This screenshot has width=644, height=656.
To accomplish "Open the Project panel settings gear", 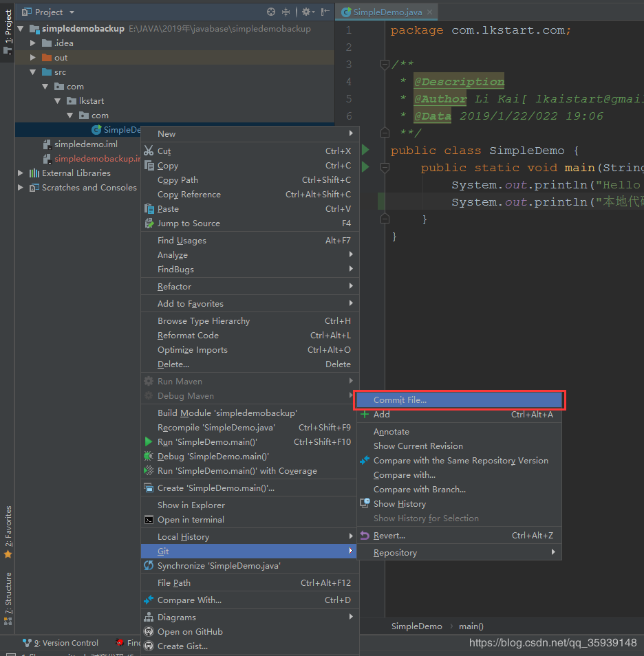I will pos(307,12).
